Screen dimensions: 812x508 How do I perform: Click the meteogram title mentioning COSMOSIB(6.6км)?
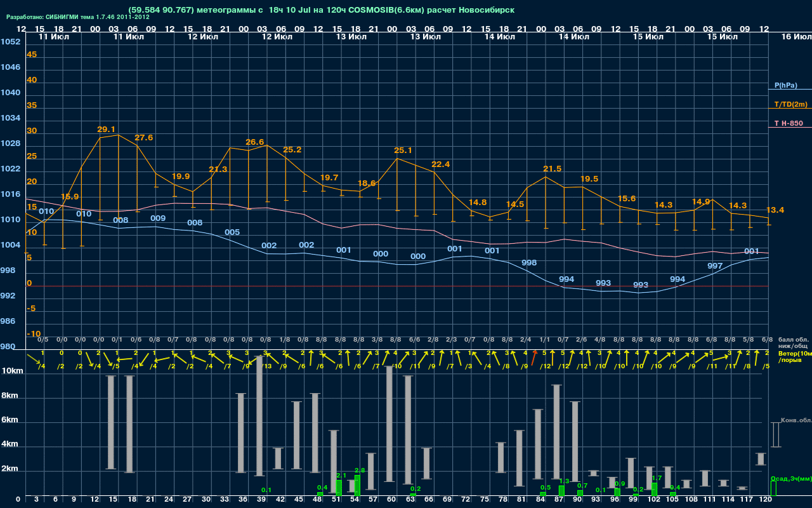click(x=322, y=10)
